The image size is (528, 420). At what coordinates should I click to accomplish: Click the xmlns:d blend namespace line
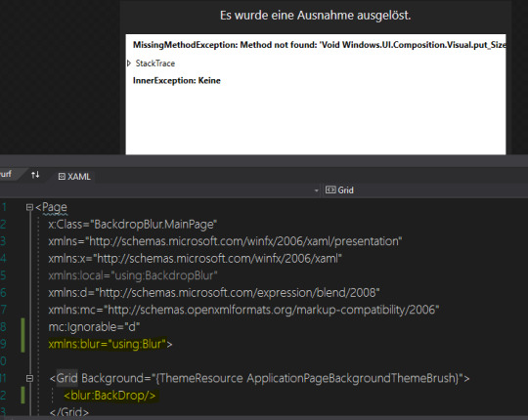point(214,293)
